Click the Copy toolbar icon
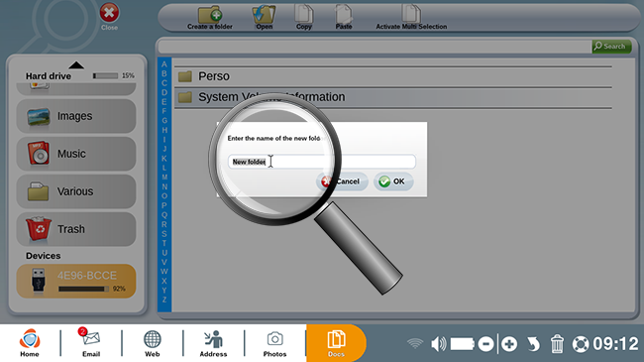 [304, 17]
